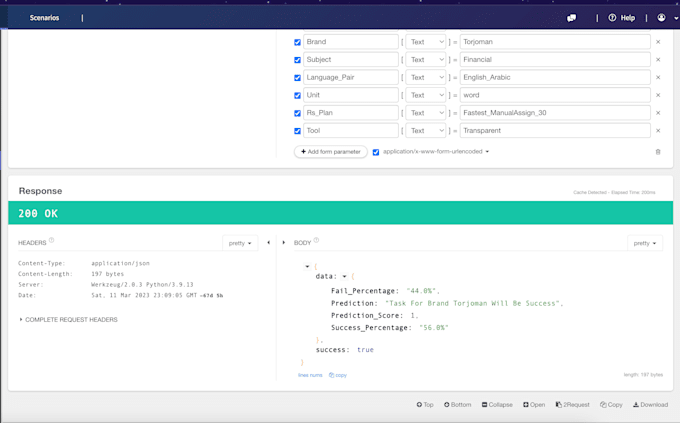Remove the Unit parameter row

tap(658, 95)
